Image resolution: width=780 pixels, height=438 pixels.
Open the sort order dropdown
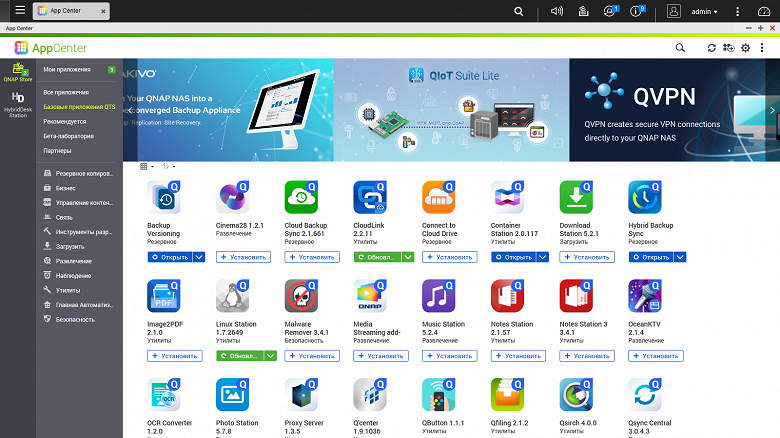[168, 166]
